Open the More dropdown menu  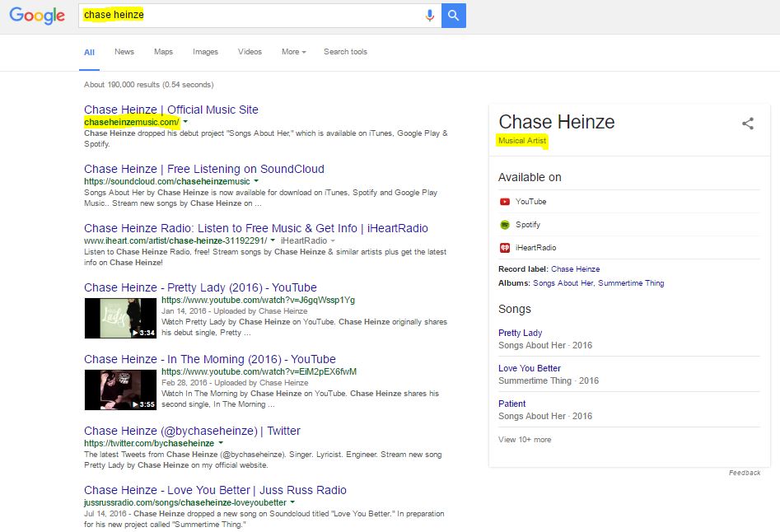(293, 52)
